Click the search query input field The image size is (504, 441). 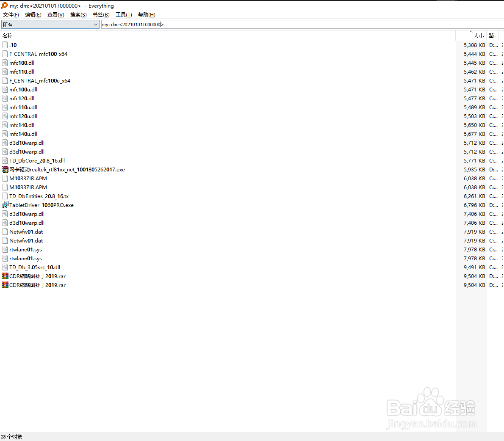tap(302, 25)
